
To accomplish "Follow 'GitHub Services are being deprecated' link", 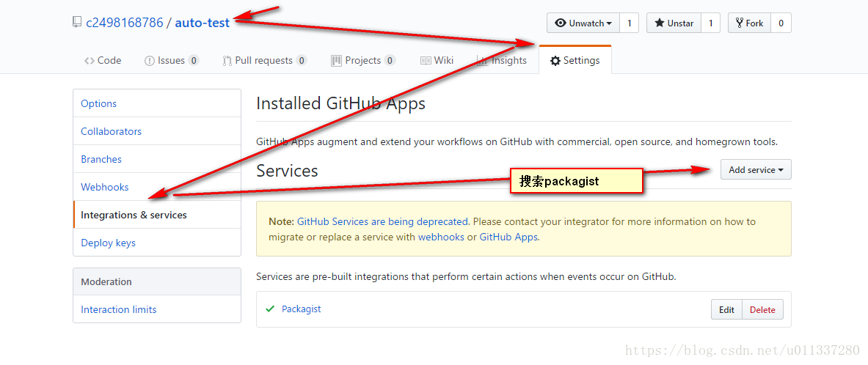I will point(382,222).
